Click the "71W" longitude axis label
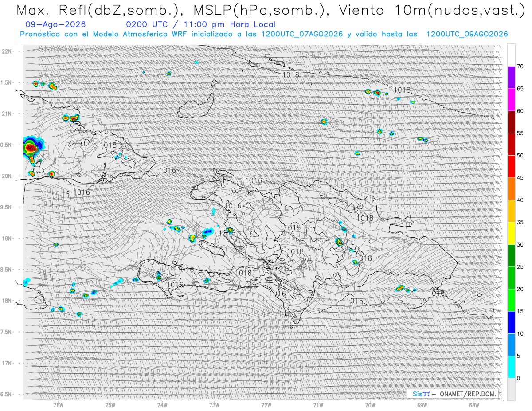The height and width of the screenshot is (411, 532). pos(318,405)
